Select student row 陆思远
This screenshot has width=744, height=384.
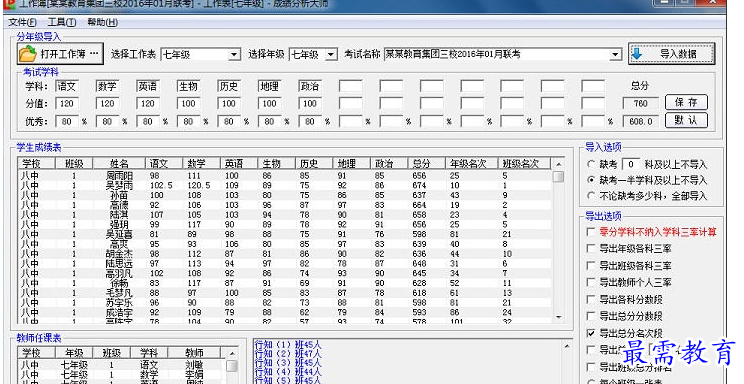tap(285, 263)
